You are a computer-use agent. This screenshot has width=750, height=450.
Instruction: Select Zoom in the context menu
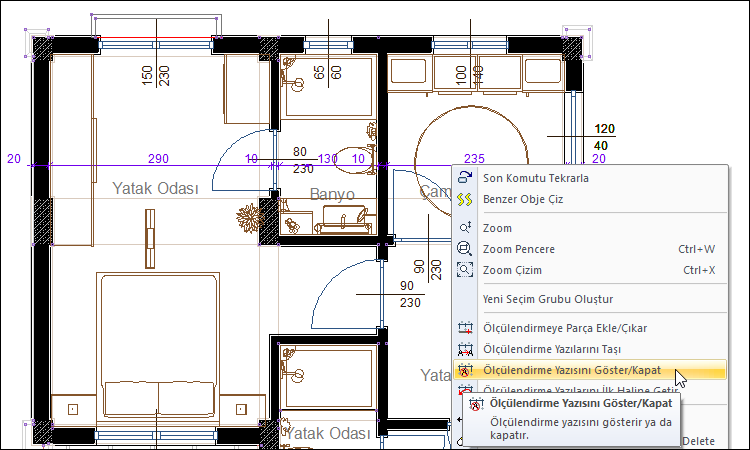tap(590, 228)
